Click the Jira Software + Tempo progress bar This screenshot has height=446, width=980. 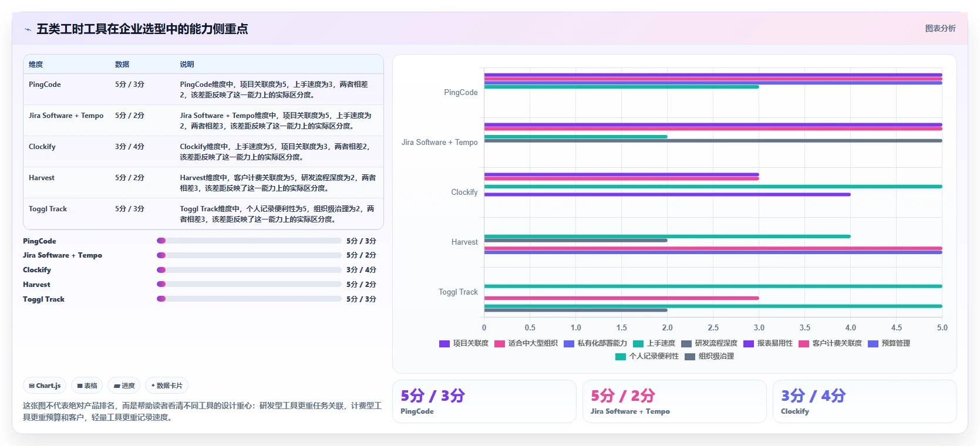click(249, 255)
